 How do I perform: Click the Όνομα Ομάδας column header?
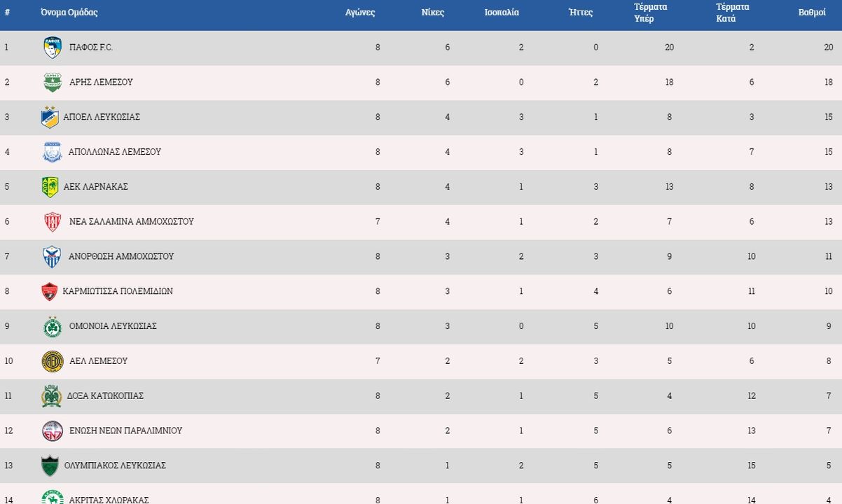69,13
